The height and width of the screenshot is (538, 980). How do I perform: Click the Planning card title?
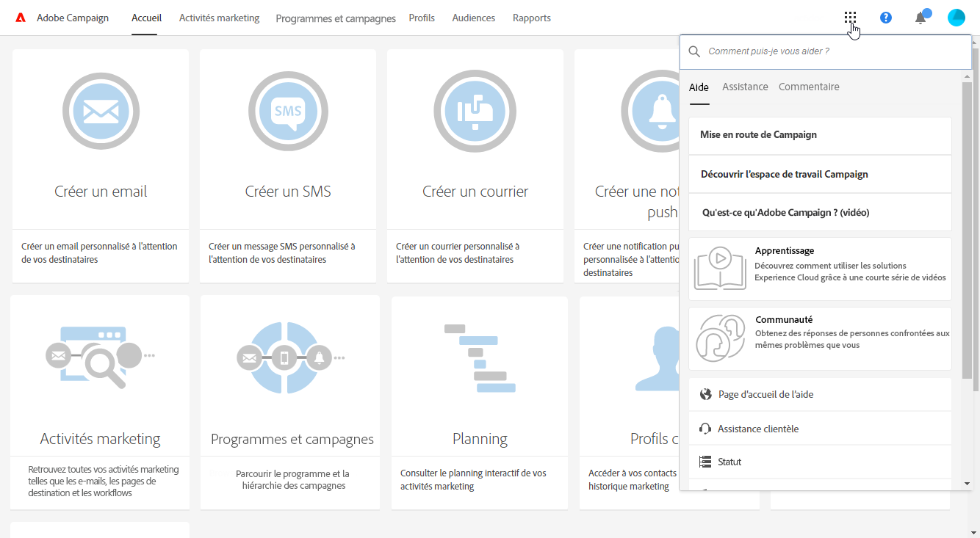click(x=480, y=439)
